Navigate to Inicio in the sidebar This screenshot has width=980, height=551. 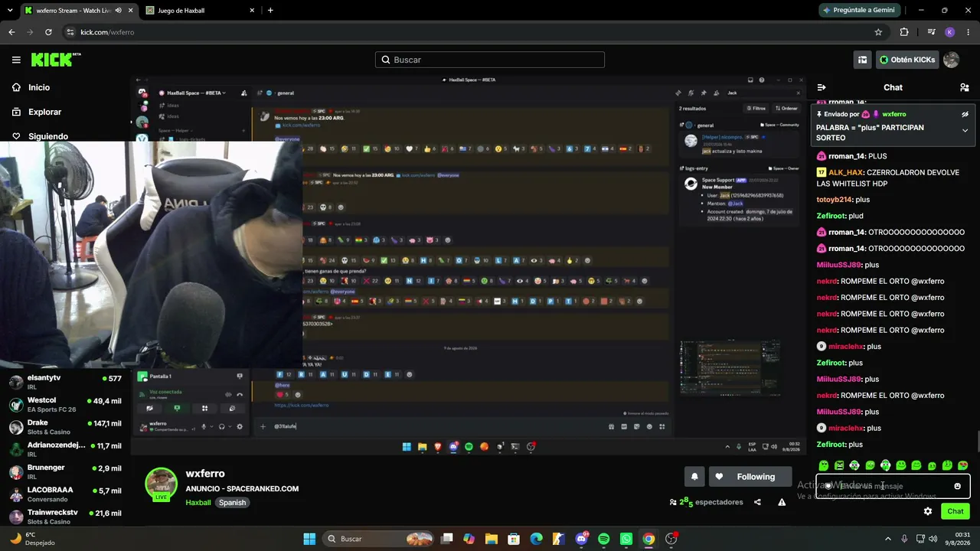[39, 87]
